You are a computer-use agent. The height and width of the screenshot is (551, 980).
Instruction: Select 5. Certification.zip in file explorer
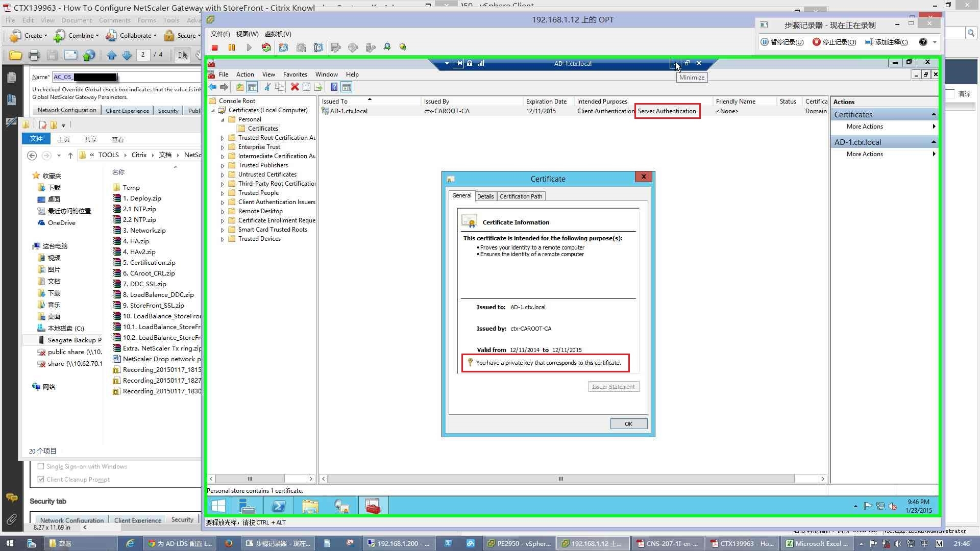point(149,263)
